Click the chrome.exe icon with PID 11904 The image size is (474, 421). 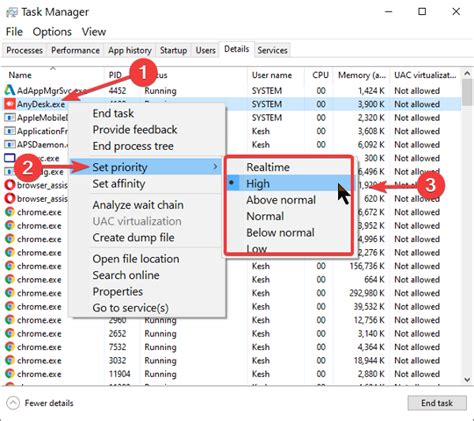click(10, 374)
